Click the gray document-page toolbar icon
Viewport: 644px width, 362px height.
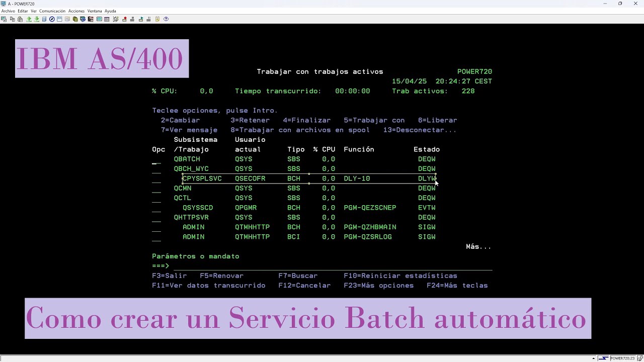point(67,19)
